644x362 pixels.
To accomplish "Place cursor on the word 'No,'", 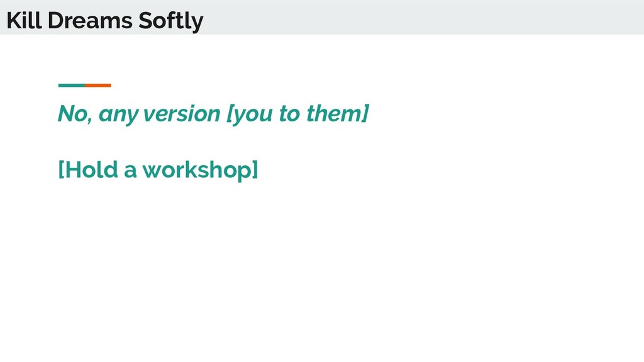I will (75, 114).
